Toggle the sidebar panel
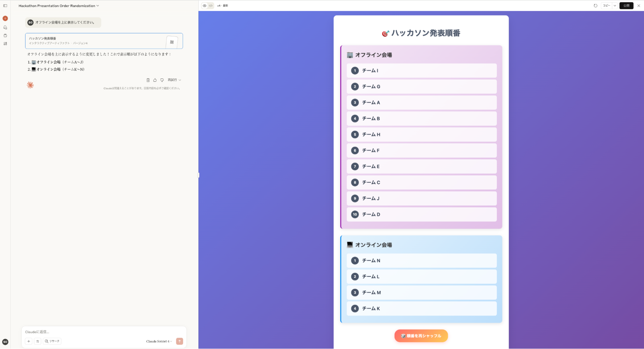Image resolution: width=644 pixels, height=349 pixels. [x=5, y=5]
